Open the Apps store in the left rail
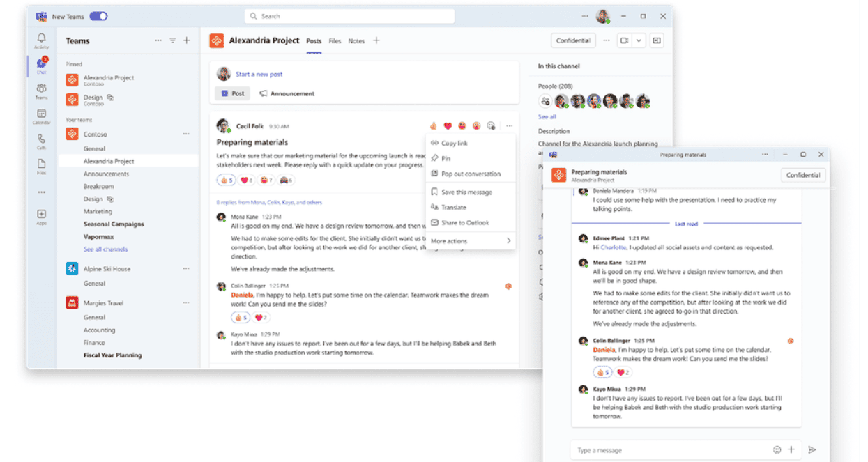The width and height of the screenshot is (868, 462). 41,217
